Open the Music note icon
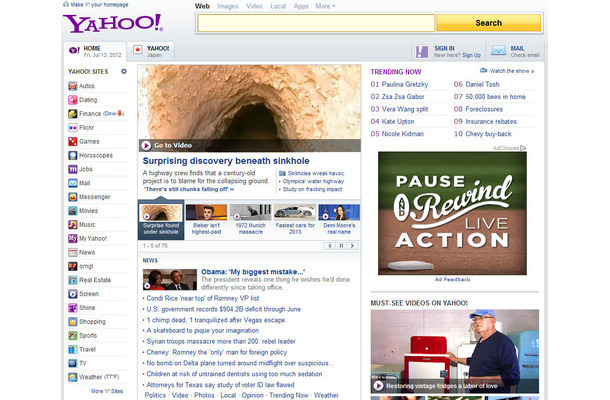The width and height of the screenshot is (610, 400). pos(73,225)
